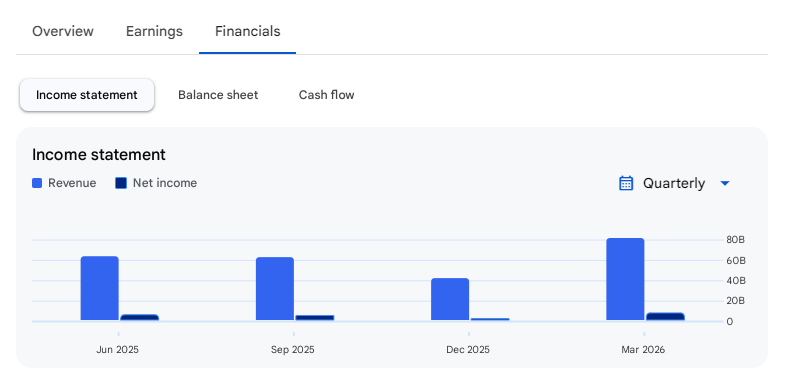The image size is (786, 386).
Task: Click the Dec 2025 net income bar
Action: pos(490,319)
